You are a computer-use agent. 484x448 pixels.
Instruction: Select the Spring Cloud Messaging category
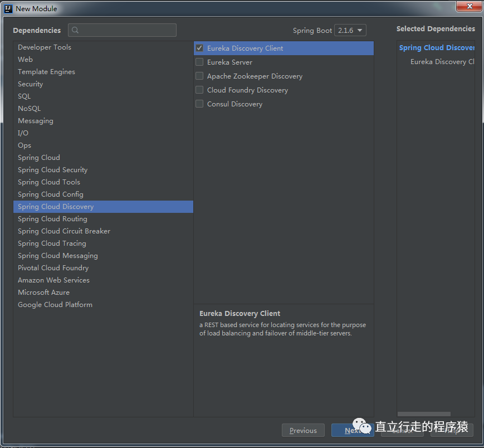103,255
